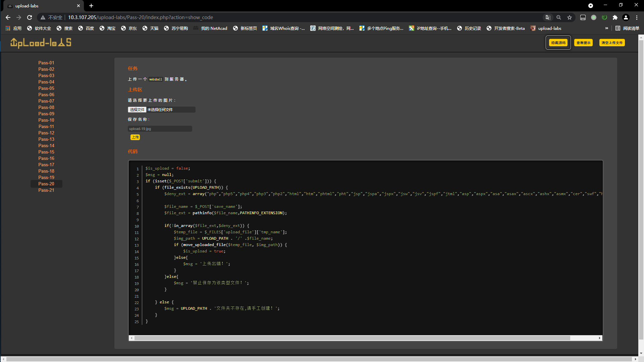Screen dimensions: 644x362
Task: Click the browser reload icon
Action: [30, 17]
